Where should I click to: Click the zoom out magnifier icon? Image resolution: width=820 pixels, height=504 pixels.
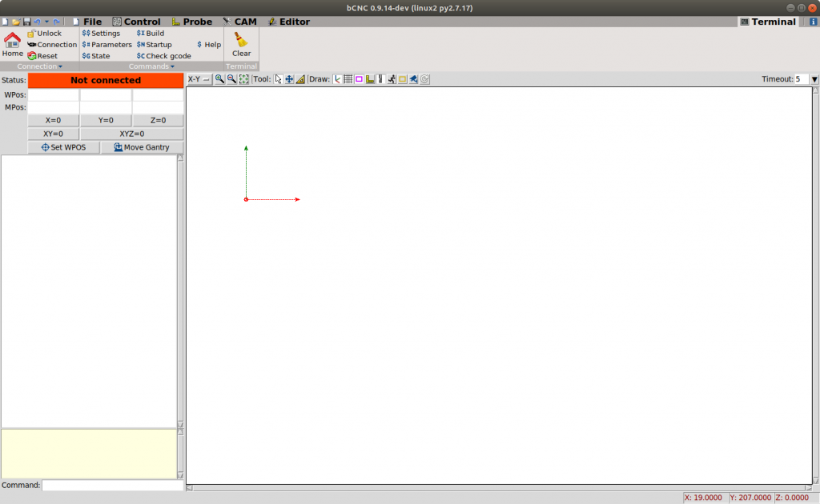click(231, 79)
